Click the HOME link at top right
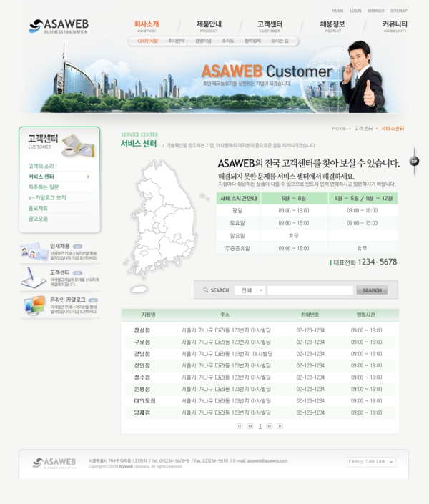Image resolution: width=429 pixels, height=504 pixels. coord(337,11)
